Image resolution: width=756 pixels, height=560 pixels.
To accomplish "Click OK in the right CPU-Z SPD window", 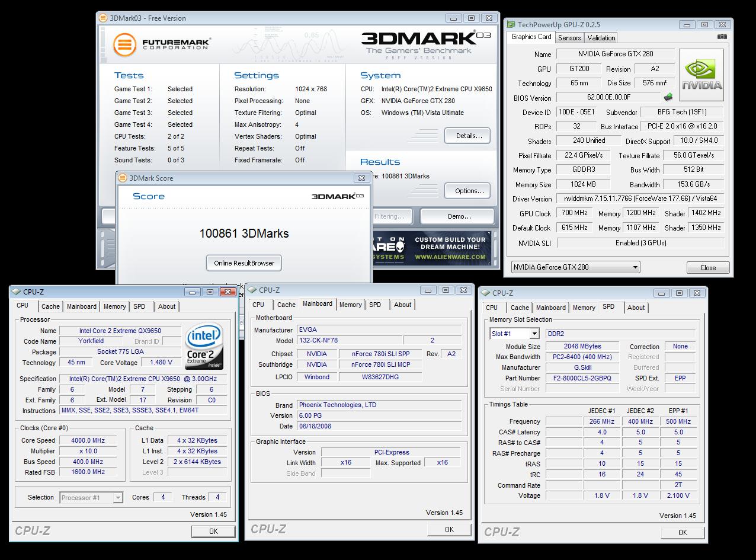I will click(x=683, y=532).
